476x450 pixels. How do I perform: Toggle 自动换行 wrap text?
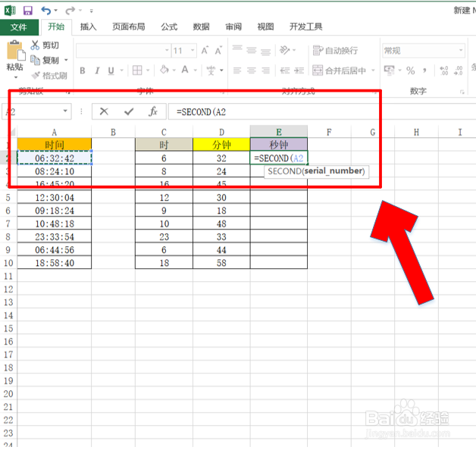point(336,50)
